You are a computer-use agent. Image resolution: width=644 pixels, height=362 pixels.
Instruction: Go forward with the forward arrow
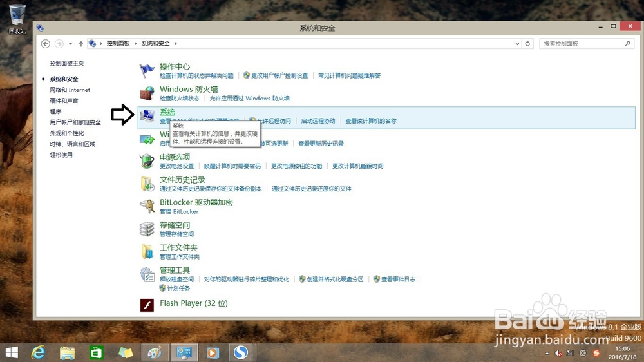[59, 44]
